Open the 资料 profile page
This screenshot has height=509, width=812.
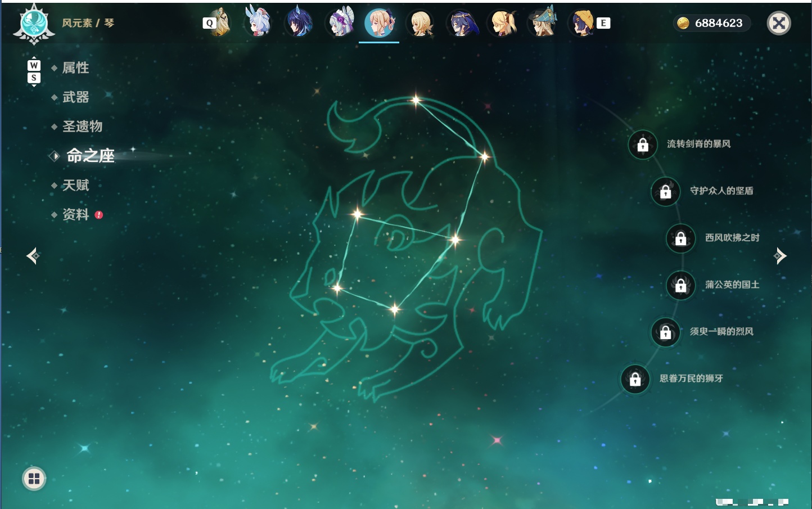coord(75,214)
